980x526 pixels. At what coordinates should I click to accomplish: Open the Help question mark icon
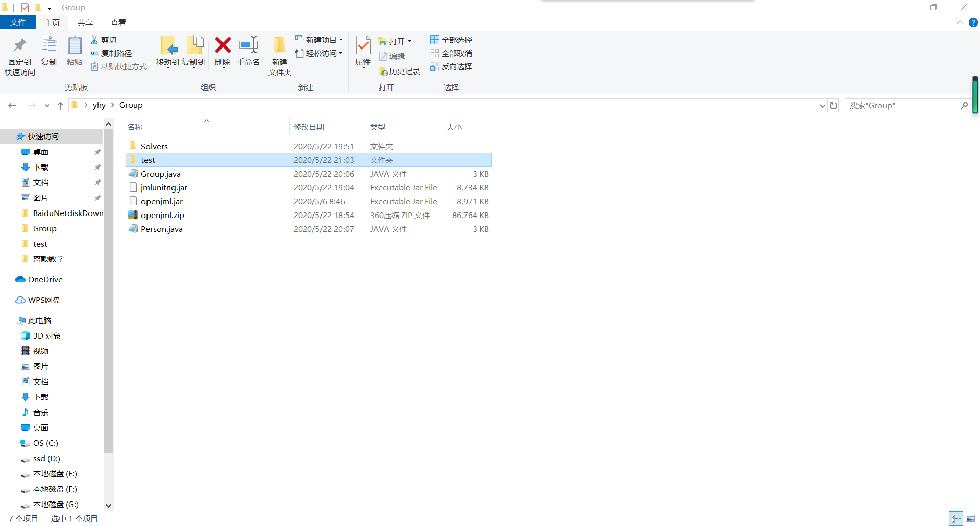click(973, 22)
